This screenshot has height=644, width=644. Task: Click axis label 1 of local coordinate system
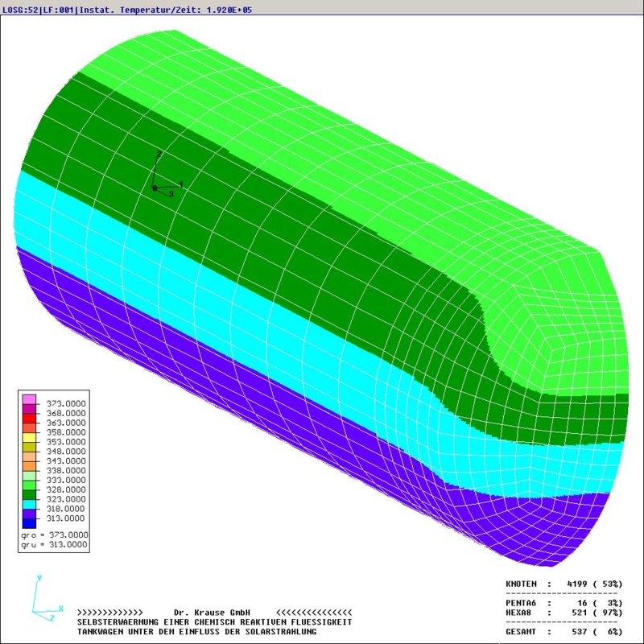click(x=180, y=185)
